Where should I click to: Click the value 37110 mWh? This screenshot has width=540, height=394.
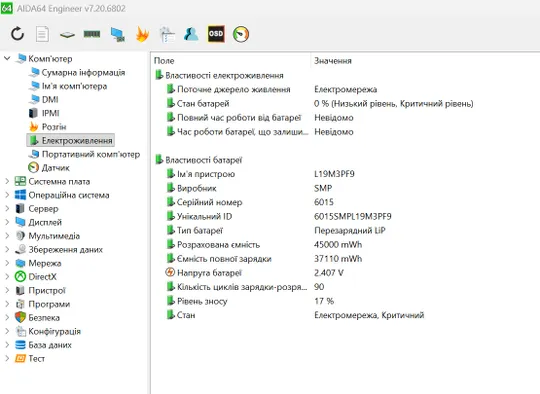click(338, 259)
